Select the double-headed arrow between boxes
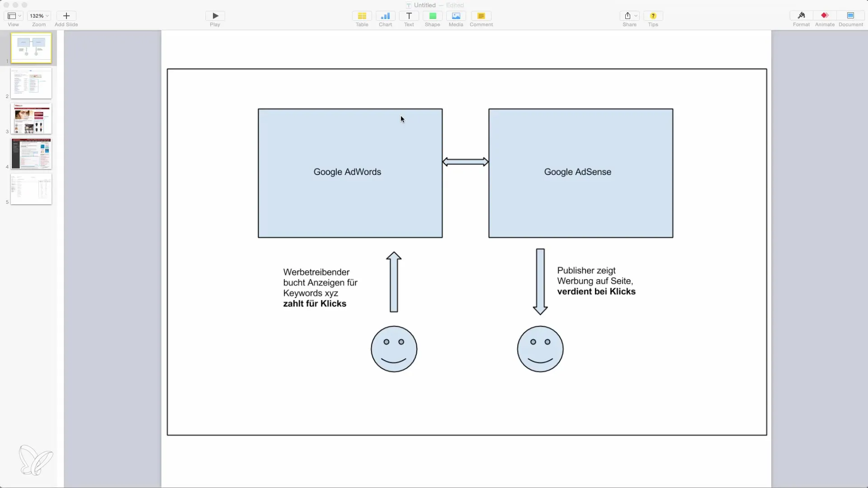This screenshot has width=868, height=488. coord(465,162)
